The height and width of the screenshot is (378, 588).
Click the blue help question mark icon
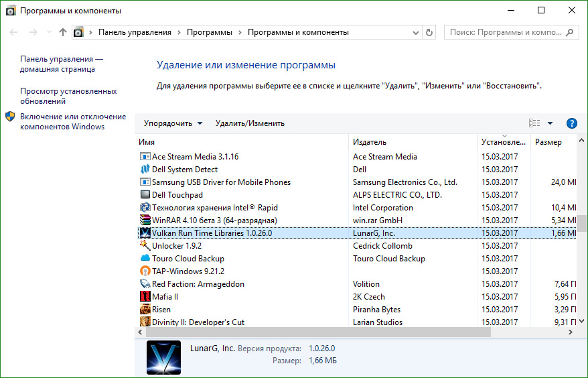pos(571,123)
